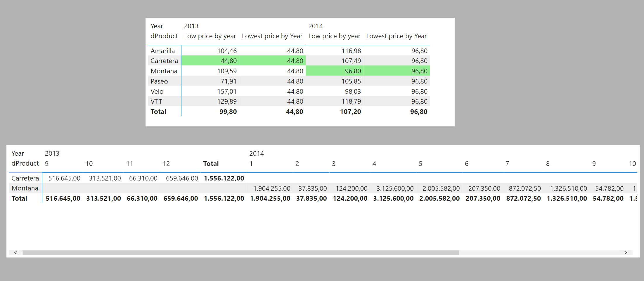The height and width of the screenshot is (281, 644).
Task: Click the bold 2.005.582,00 value in Total row
Action: coord(439,198)
